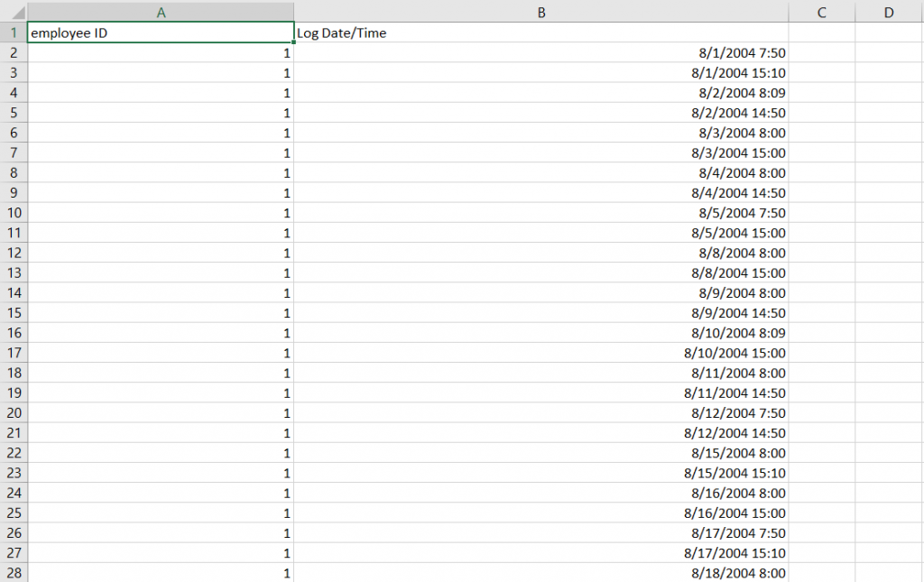Screen dimensions: 924x582
Task: Click cell with 8/9/2004 8:00
Action: [541, 292]
